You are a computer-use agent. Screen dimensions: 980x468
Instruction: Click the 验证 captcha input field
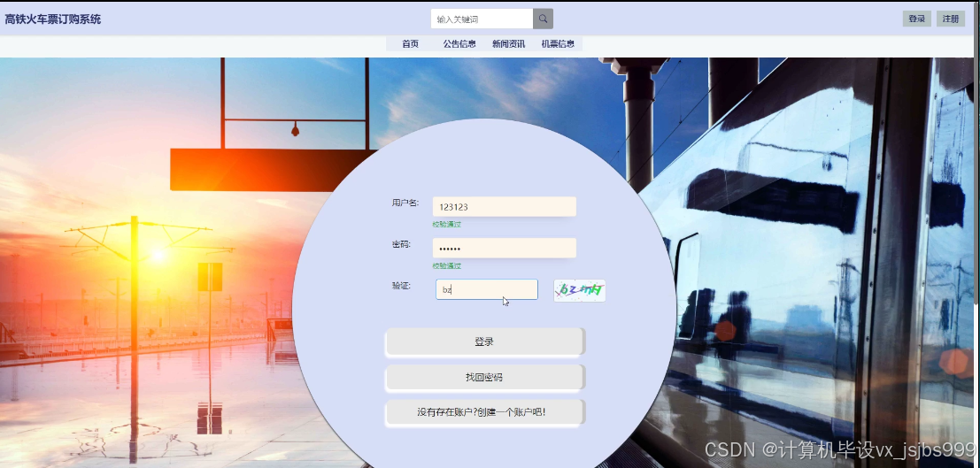[487, 289]
